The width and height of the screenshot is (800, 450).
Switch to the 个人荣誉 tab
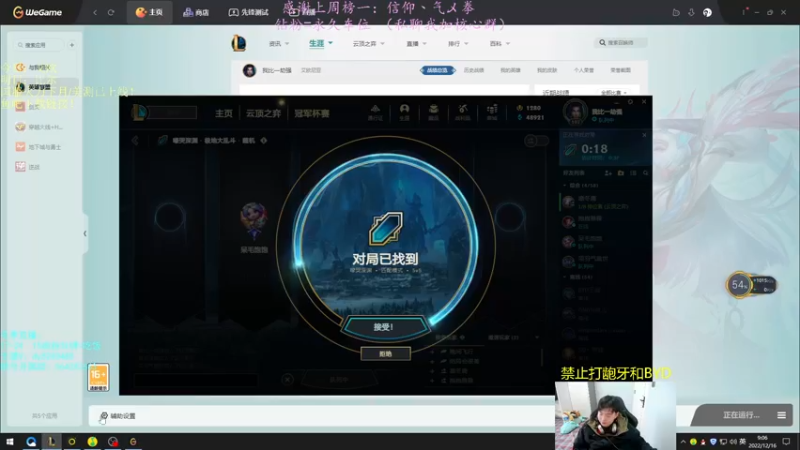point(584,70)
